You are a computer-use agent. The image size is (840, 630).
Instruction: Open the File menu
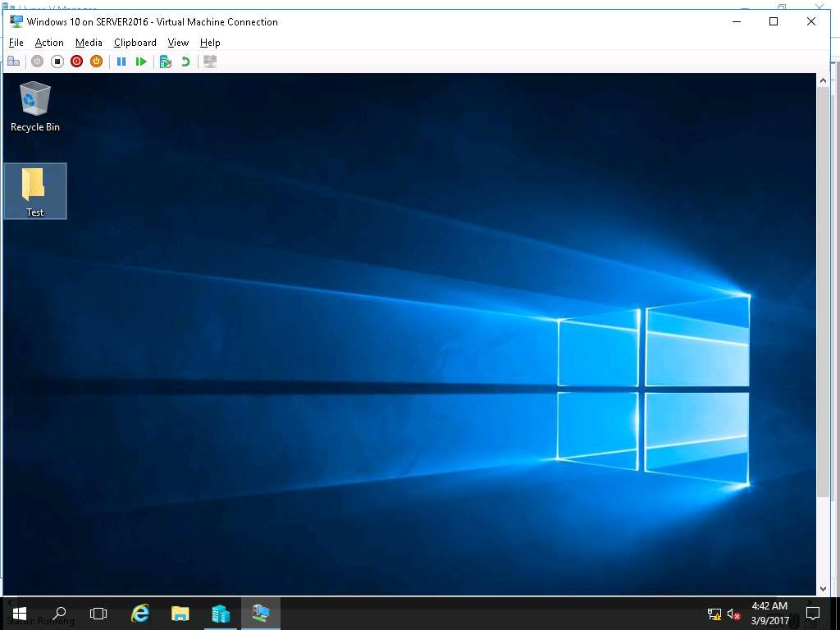pos(16,43)
